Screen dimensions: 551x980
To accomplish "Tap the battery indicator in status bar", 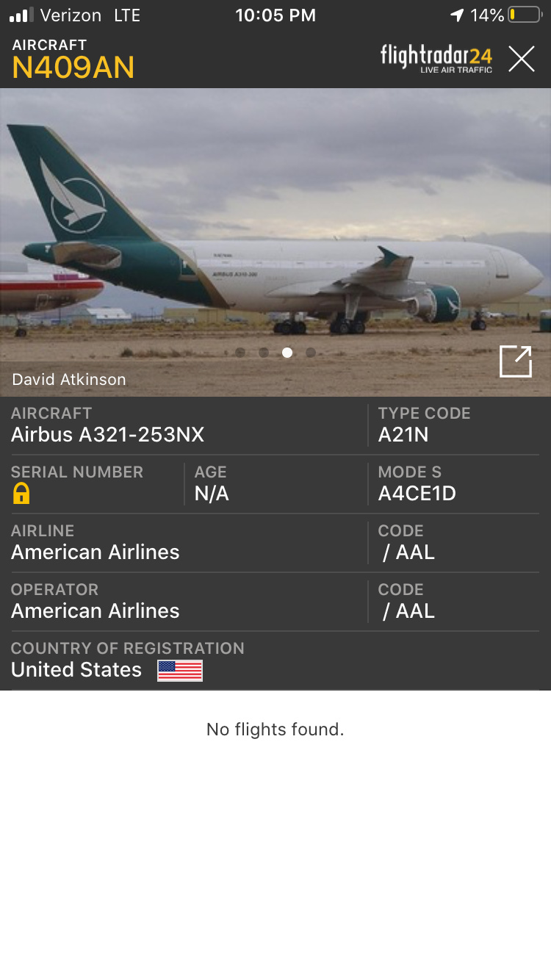I will [524, 15].
